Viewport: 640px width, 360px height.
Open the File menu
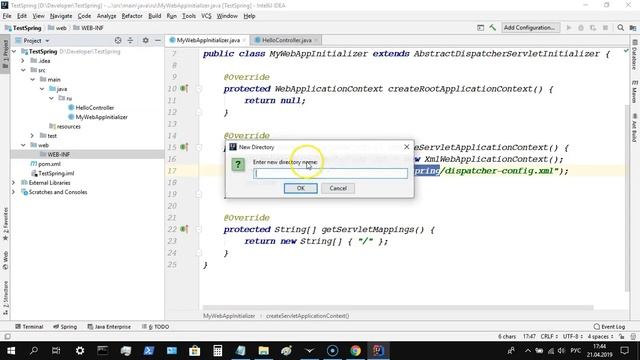coord(7,16)
